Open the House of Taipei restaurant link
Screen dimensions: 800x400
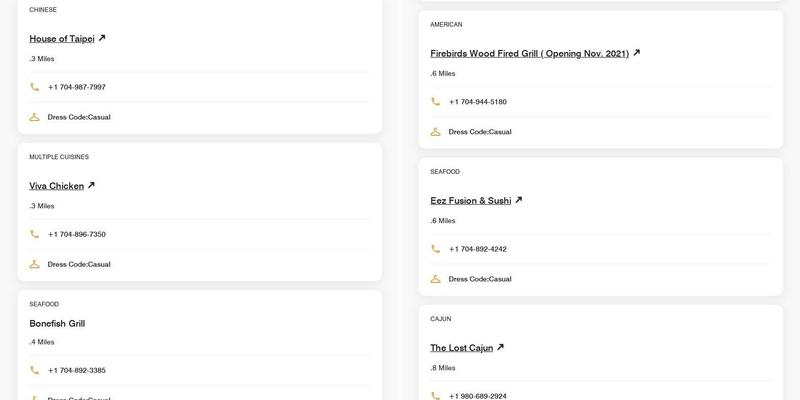tap(62, 39)
